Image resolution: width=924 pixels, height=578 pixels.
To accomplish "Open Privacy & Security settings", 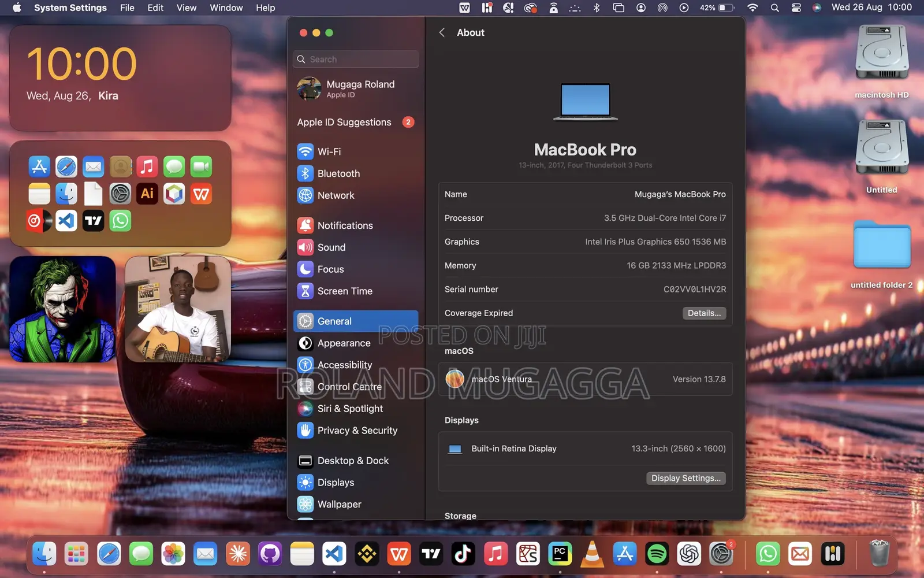I will click(356, 431).
